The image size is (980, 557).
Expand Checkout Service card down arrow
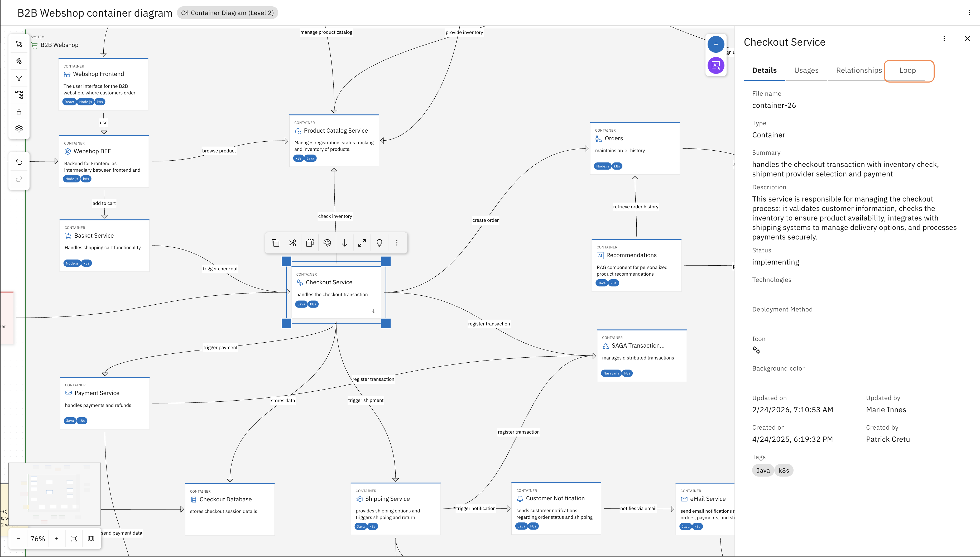373,311
